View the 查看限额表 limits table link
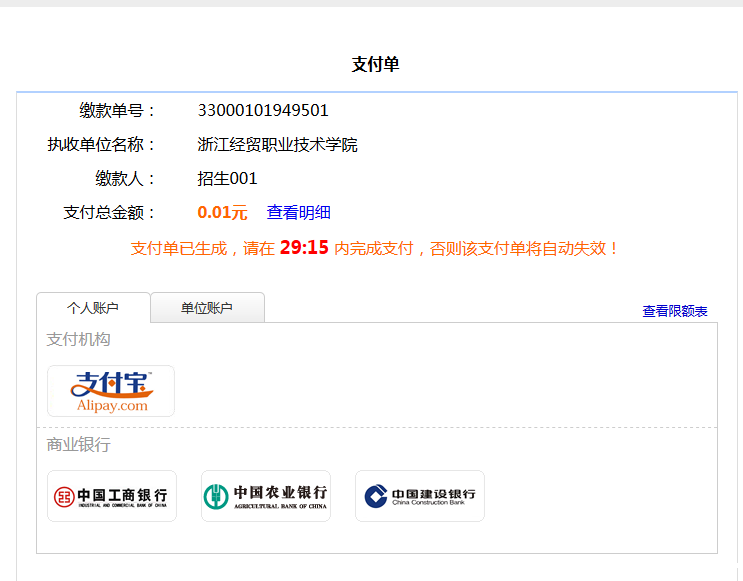 [x=674, y=311]
